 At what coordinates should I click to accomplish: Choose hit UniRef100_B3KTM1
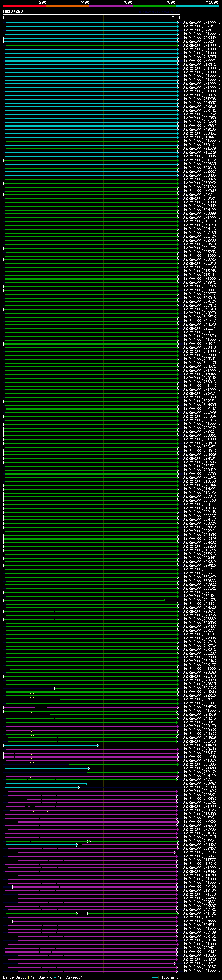click(x=199, y=110)
